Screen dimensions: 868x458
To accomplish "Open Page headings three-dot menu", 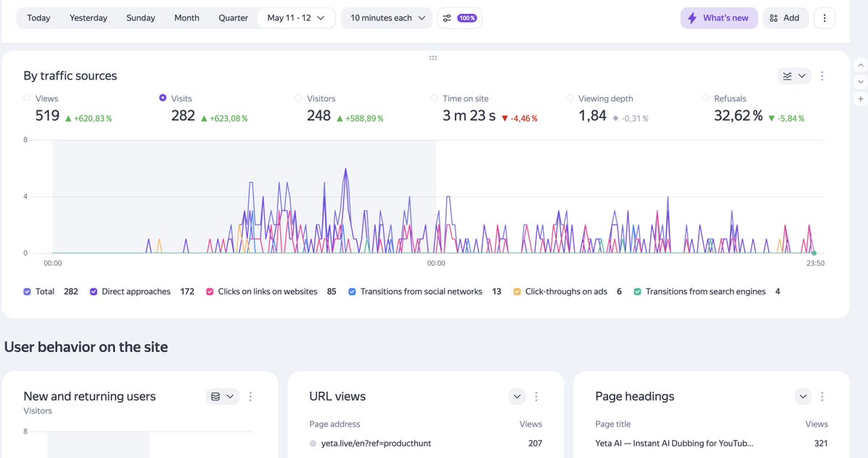I will [822, 396].
